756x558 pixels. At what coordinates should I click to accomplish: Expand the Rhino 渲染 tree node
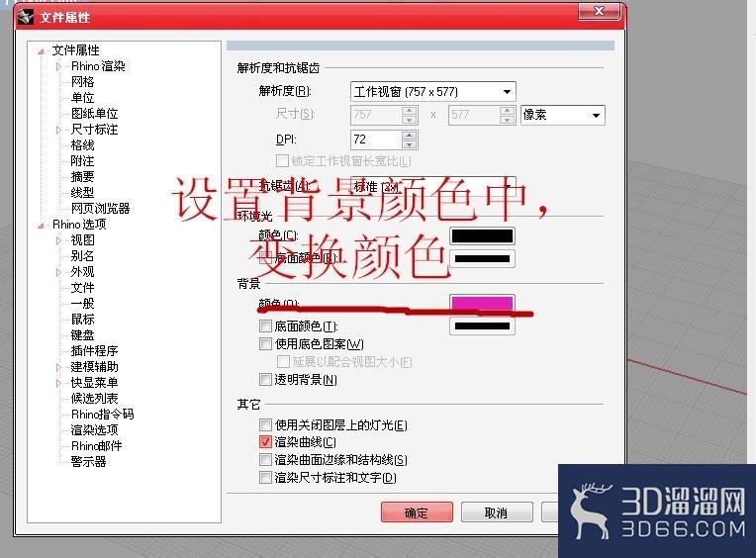(x=58, y=66)
